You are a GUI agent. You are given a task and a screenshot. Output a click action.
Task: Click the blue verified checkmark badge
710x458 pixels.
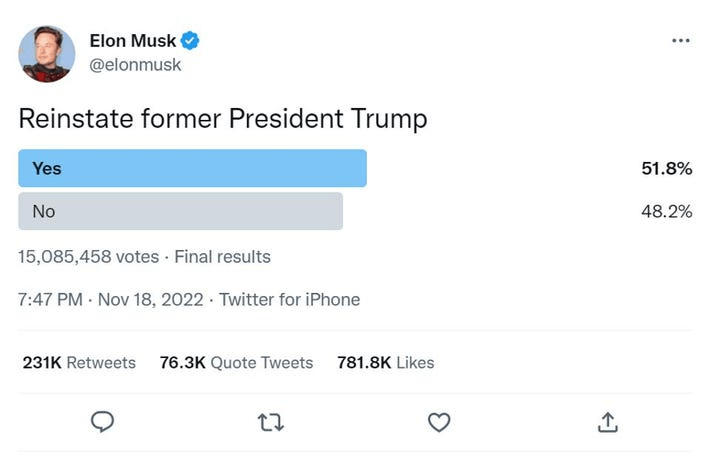click(192, 41)
